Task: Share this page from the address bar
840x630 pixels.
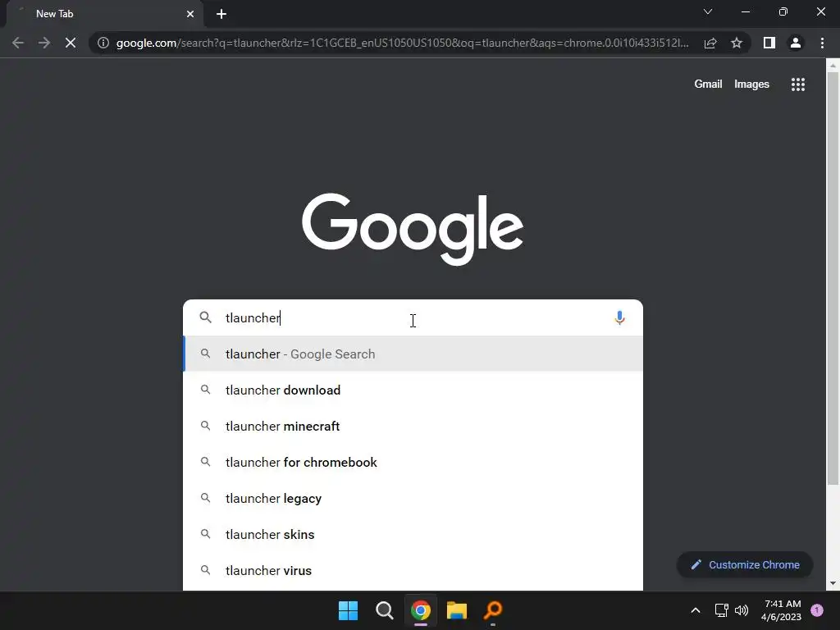Action: pos(710,43)
